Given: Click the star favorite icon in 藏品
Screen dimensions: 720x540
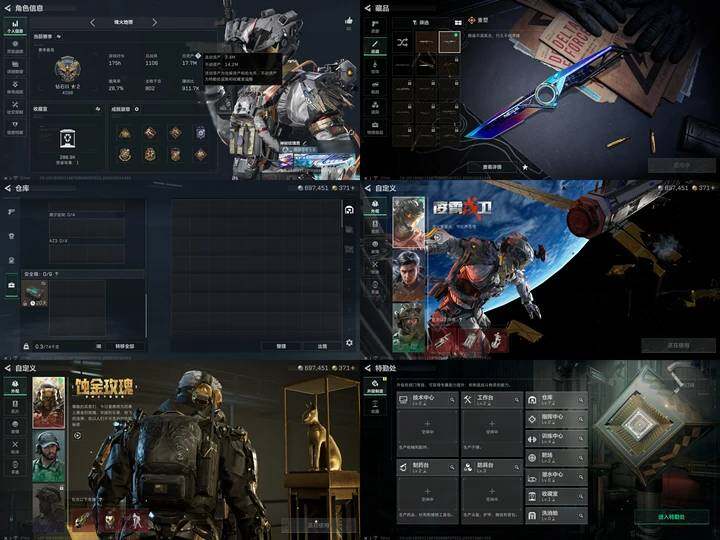Looking at the screenshot, I should [525, 167].
